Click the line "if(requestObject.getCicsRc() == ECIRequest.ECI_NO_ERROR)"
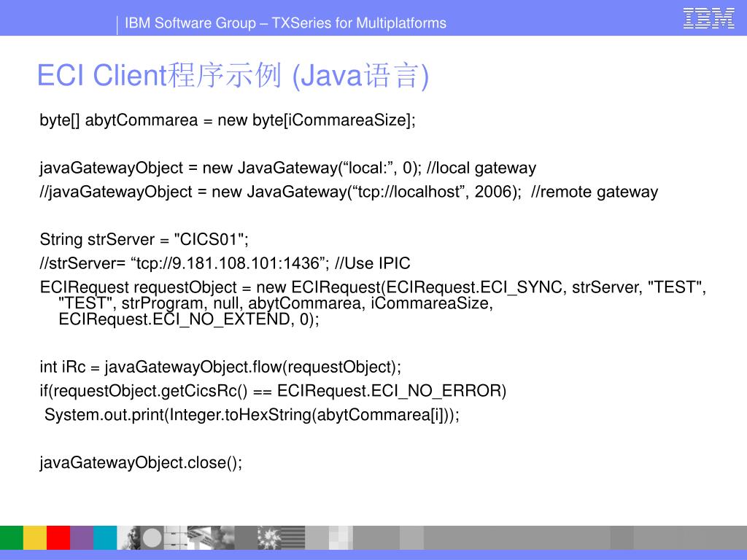 pos(273,391)
